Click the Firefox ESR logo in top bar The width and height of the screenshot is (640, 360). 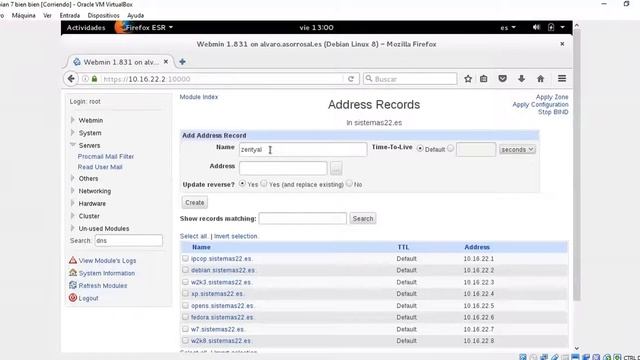click(120, 27)
